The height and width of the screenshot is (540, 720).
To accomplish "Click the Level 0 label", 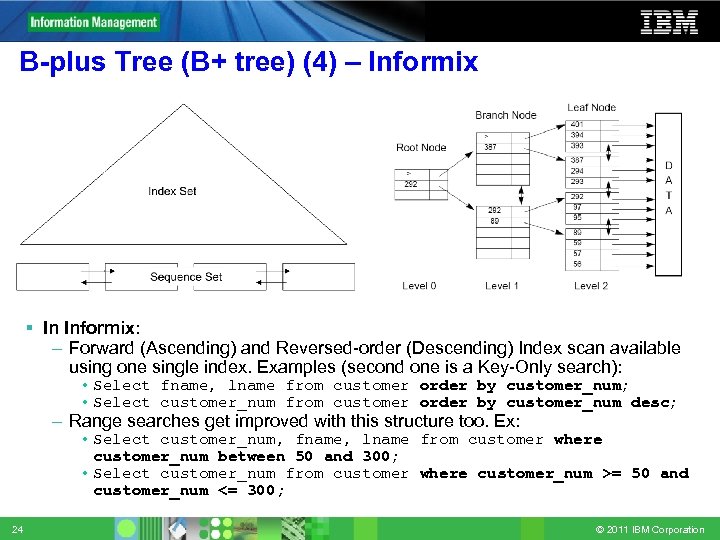I will coord(419,286).
